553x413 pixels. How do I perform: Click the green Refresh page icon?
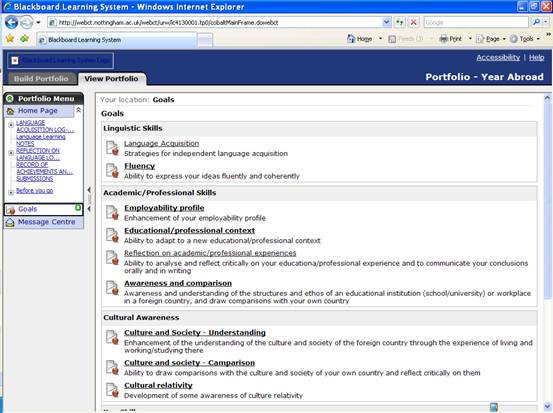point(399,23)
